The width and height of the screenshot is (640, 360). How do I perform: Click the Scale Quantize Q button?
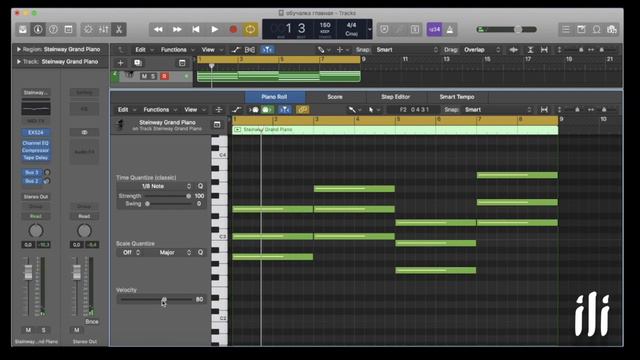point(200,253)
